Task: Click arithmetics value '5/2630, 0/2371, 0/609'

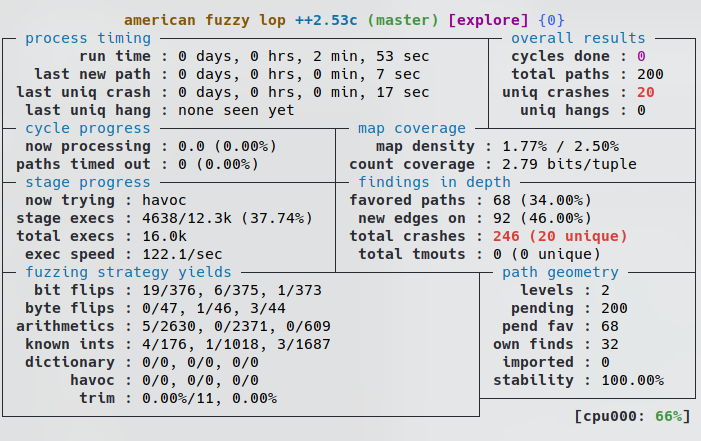Action: (x=236, y=326)
